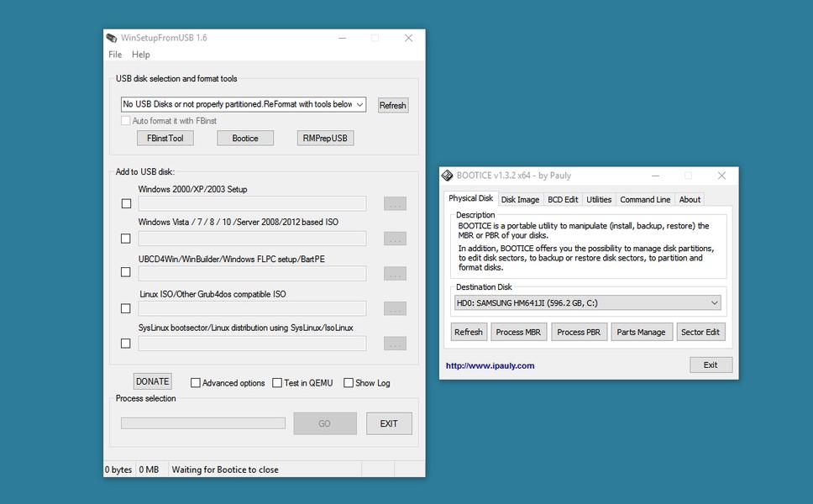Enable Test in QEMU option
Image resolution: width=813 pixels, height=504 pixels.
(277, 383)
